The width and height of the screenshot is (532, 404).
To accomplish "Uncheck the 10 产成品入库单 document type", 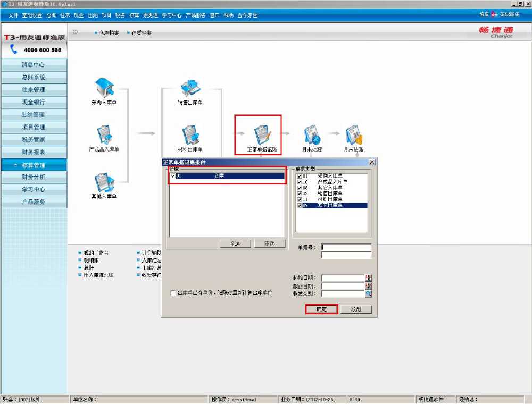I will pyautogui.click(x=299, y=182).
